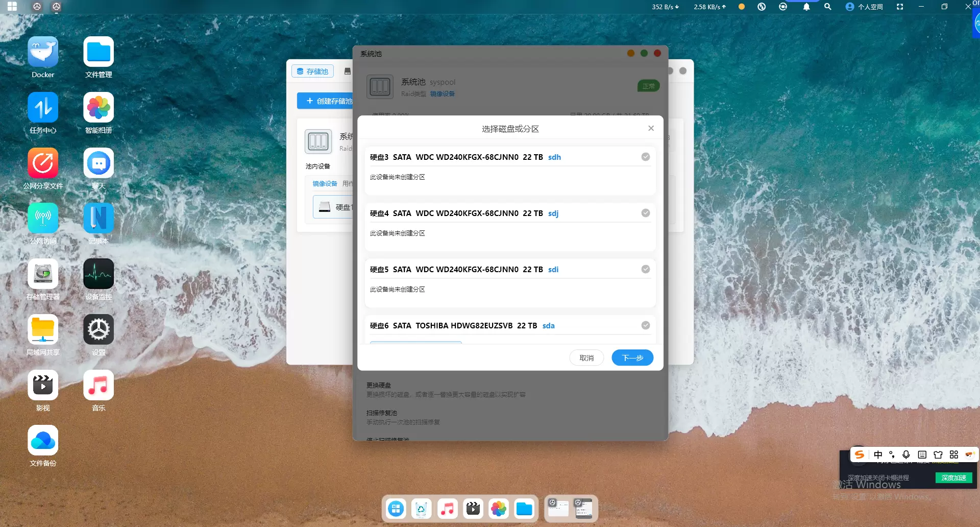
Task: Open the Docker desktop app
Action: (43, 52)
